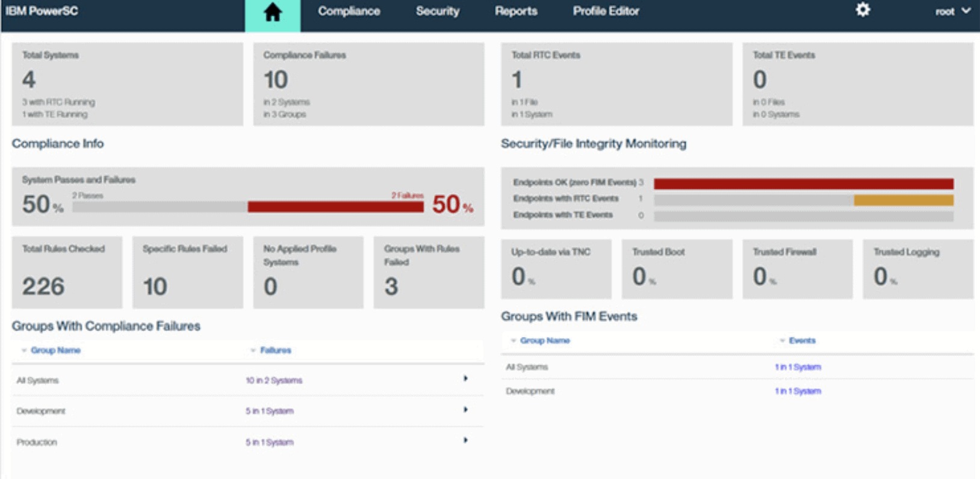Open Production '5 in 1 System' failures link
The image size is (980, 479).
tap(270, 442)
